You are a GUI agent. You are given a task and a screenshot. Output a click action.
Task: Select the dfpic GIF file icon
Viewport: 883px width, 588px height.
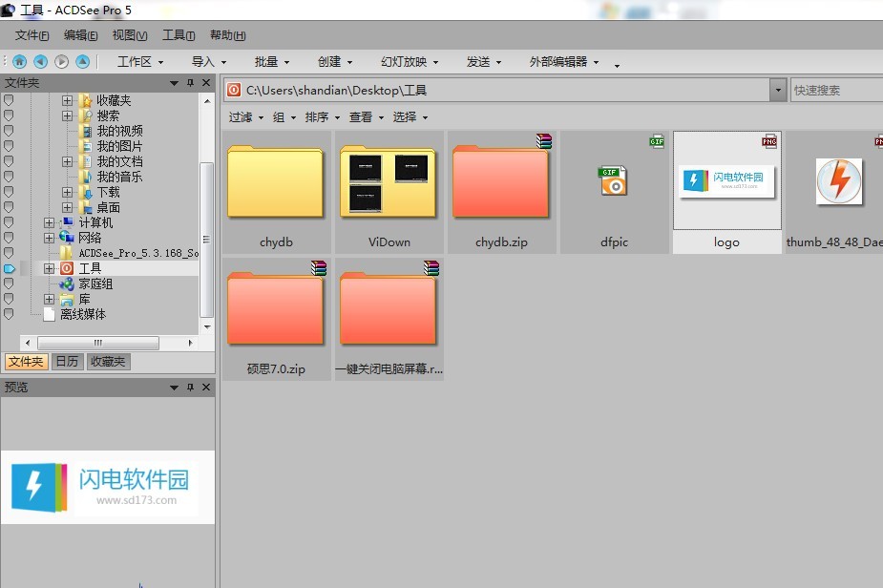(612, 180)
